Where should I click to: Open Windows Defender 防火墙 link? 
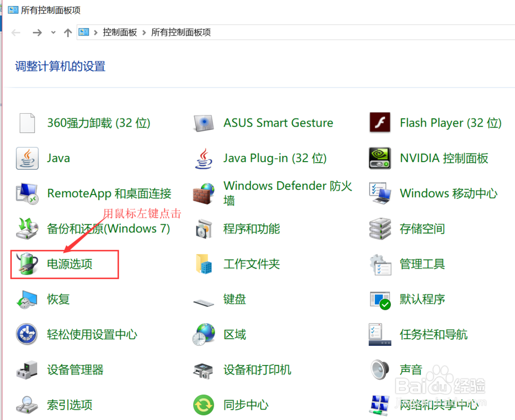tap(288, 193)
